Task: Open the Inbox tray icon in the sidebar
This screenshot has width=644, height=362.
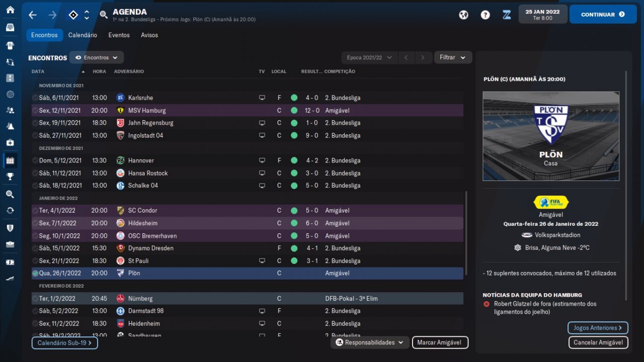Action: pyautogui.click(x=10, y=28)
